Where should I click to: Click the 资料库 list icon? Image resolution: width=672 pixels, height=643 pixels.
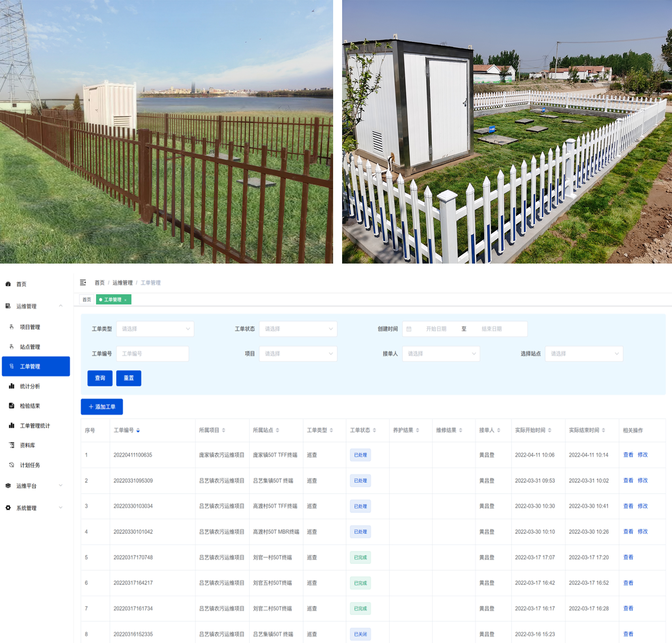coord(11,445)
